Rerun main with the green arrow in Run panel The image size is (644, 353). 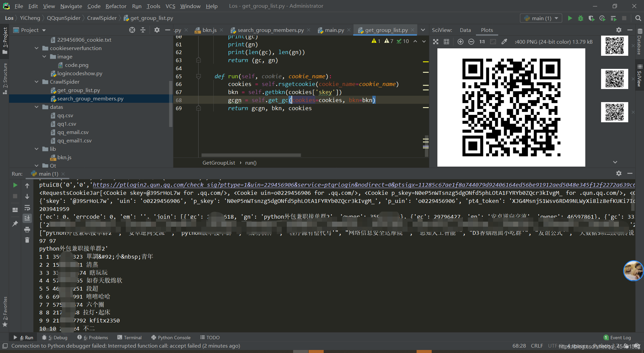pos(15,185)
